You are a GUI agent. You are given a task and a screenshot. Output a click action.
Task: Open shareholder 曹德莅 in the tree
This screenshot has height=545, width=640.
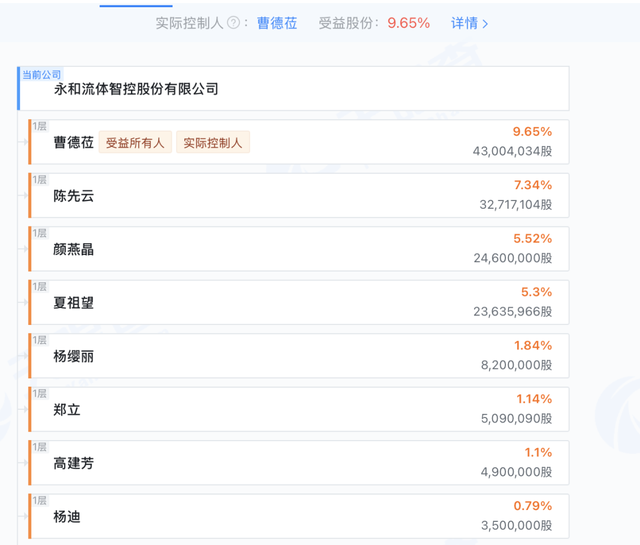coord(73,143)
